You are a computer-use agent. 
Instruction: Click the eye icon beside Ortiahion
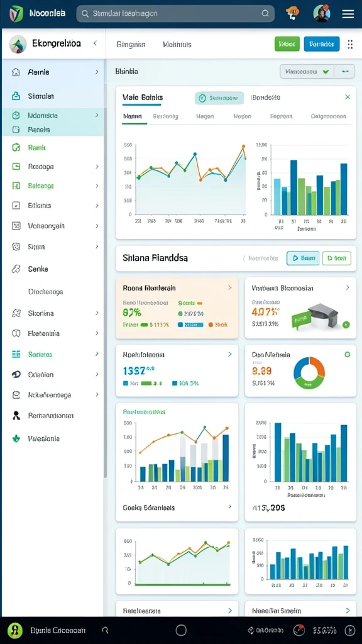(x=16, y=374)
